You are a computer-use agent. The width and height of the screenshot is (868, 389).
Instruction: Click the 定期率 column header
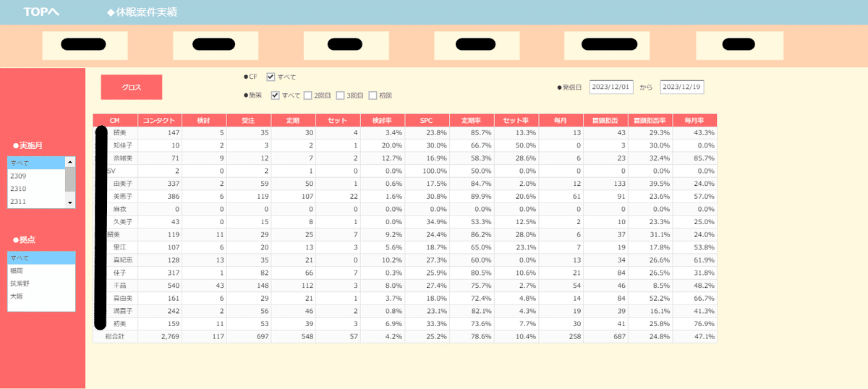coord(472,120)
